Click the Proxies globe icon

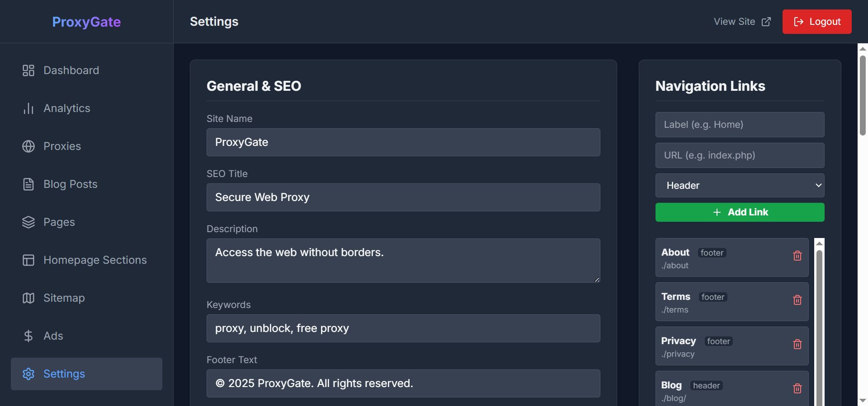(x=28, y=146)
